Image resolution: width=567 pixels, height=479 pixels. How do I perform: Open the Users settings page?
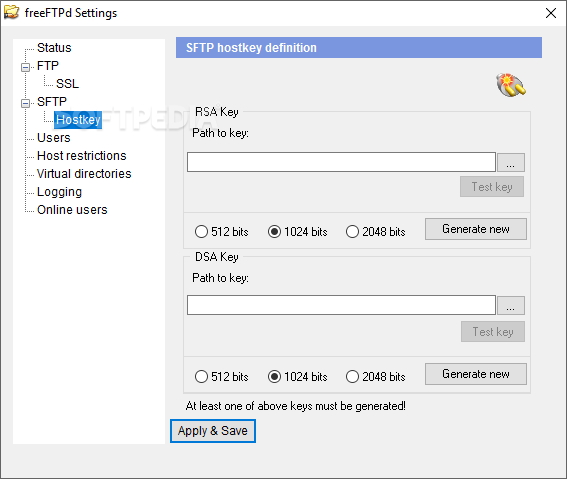(54, 138)
